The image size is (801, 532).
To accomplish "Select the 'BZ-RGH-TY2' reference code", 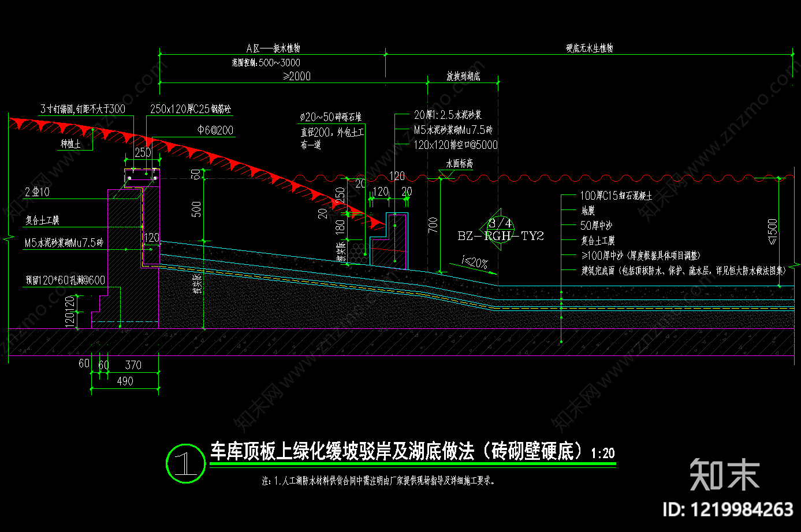I will point(501,236).
